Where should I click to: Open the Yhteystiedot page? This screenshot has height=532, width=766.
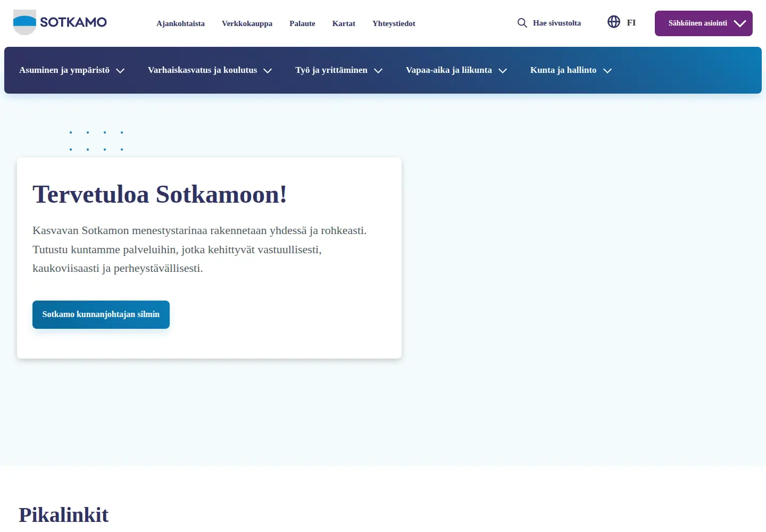coord(394,23)
